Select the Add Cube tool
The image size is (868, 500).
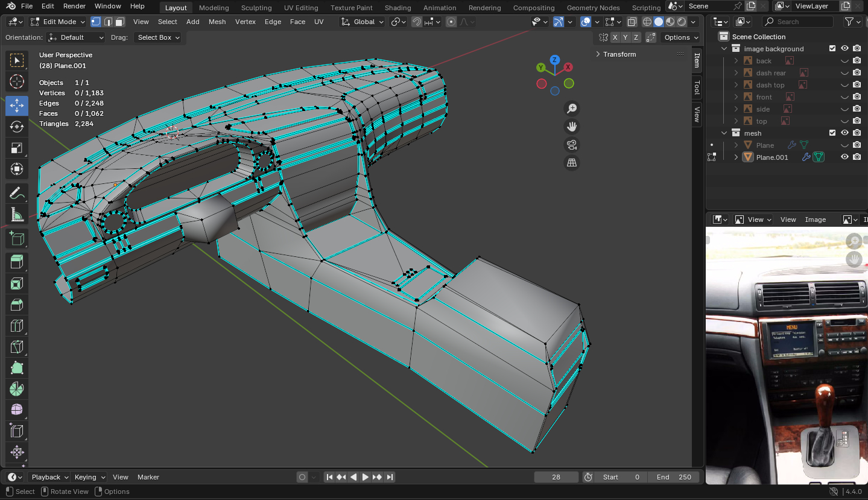pos(17,239)
